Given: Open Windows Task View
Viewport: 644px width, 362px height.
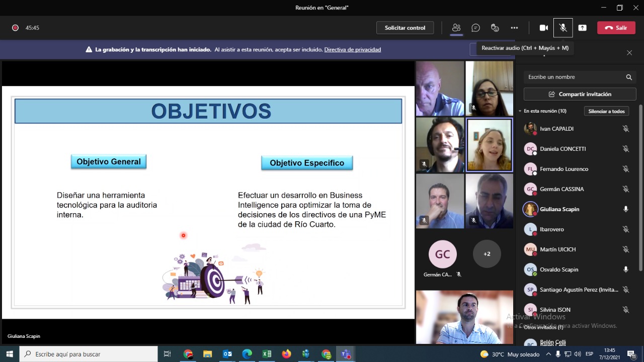Looking at the screenshot, I should 168,354.
